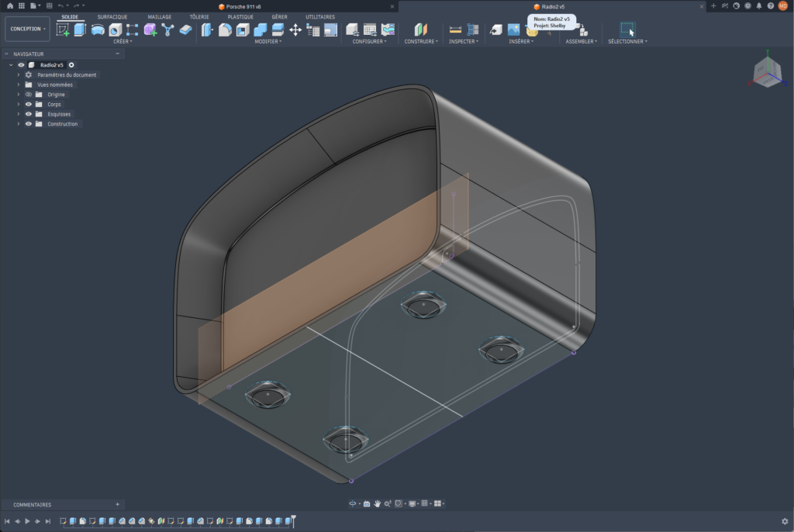Image resolution: width=794 pixels, height=532 pixels.
Task: Click the Look At icon
Action: 367,503
